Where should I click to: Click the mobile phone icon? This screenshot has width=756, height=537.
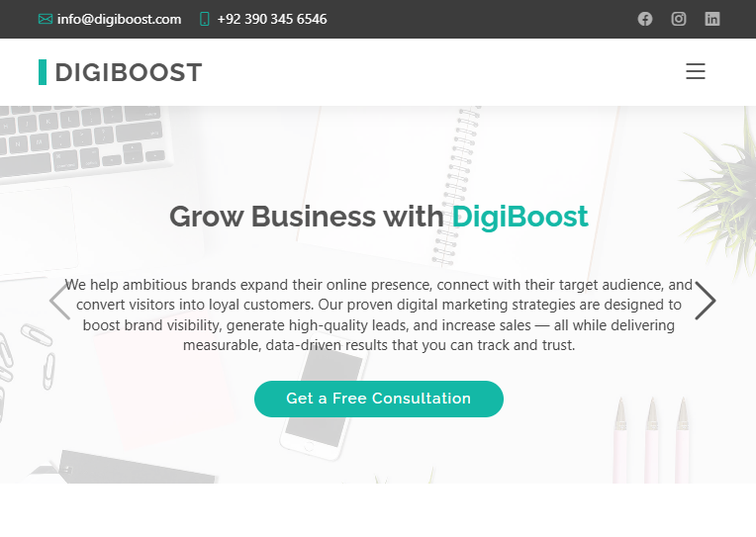(x=205, y=19)
